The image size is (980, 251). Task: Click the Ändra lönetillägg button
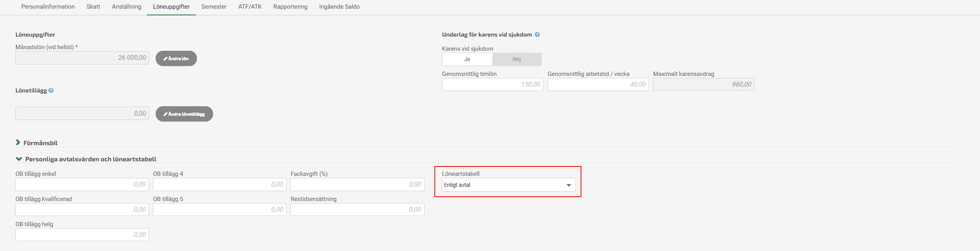184,114
